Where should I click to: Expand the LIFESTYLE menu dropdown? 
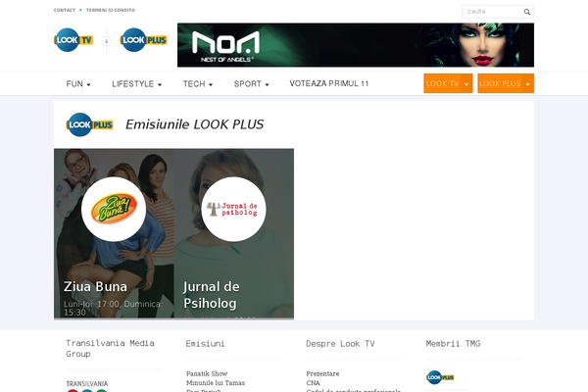[136, 84]
